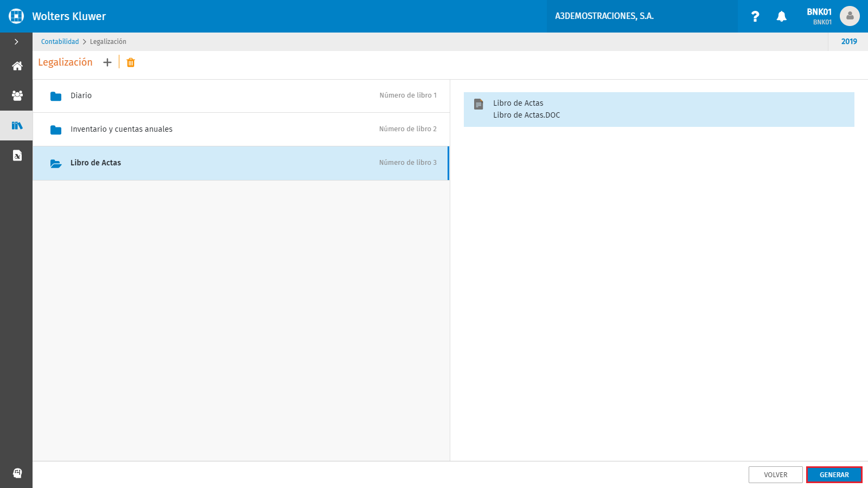Click the Diario folder icon
The image size is (868, 488).
pos(56,97)
